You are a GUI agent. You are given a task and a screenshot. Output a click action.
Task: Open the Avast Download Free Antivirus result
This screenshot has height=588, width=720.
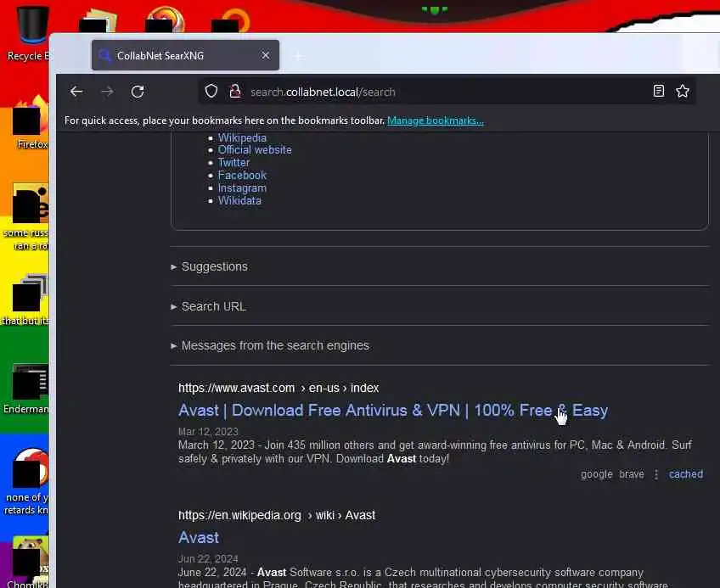(393, 411)
